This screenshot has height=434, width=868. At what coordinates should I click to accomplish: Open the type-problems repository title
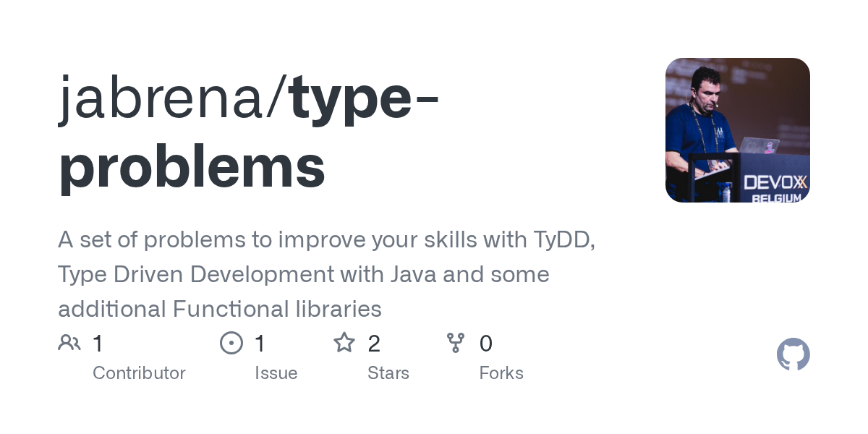click(248, 132)
